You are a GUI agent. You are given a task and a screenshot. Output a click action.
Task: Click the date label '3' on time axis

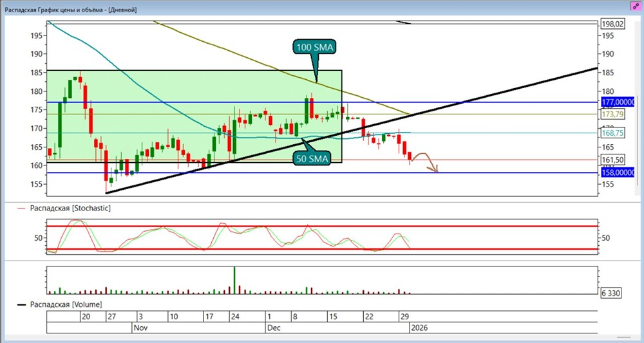pyautogui.click(x=140, y=317)
